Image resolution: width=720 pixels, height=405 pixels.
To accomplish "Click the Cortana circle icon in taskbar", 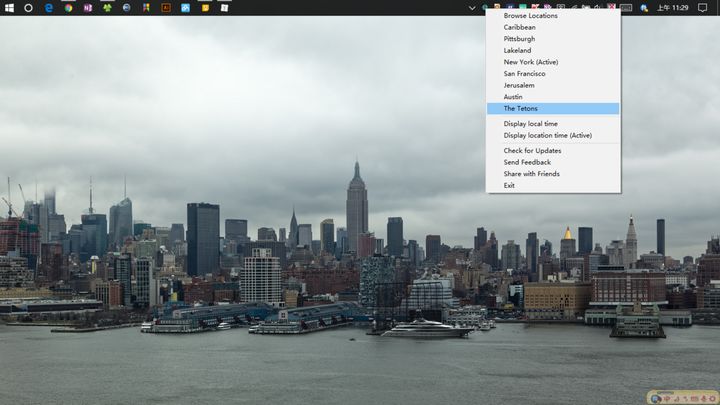I will (28, 7).
